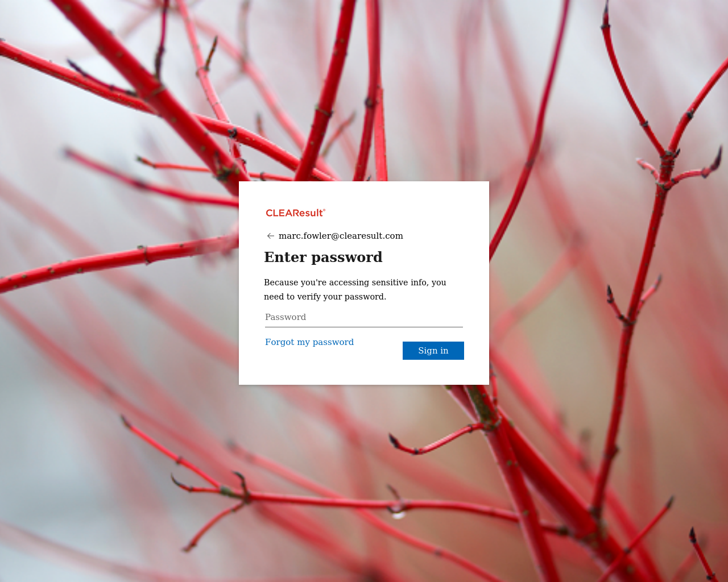Click the word 'Forgot' in the reset link
Image resolution: width=728 pixels, height=582 pixels.
pos(280,342)
